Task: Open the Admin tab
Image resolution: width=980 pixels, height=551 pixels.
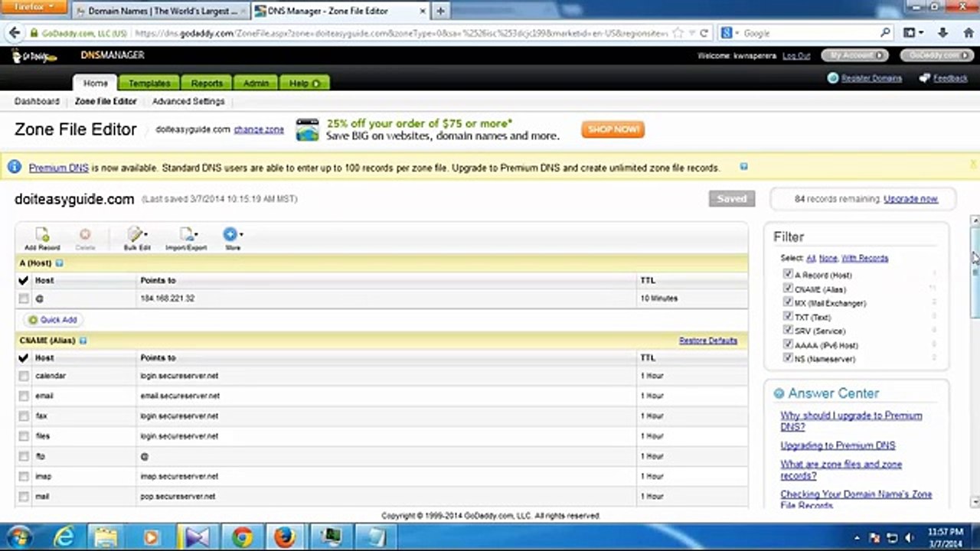Action: pos(256,83)
